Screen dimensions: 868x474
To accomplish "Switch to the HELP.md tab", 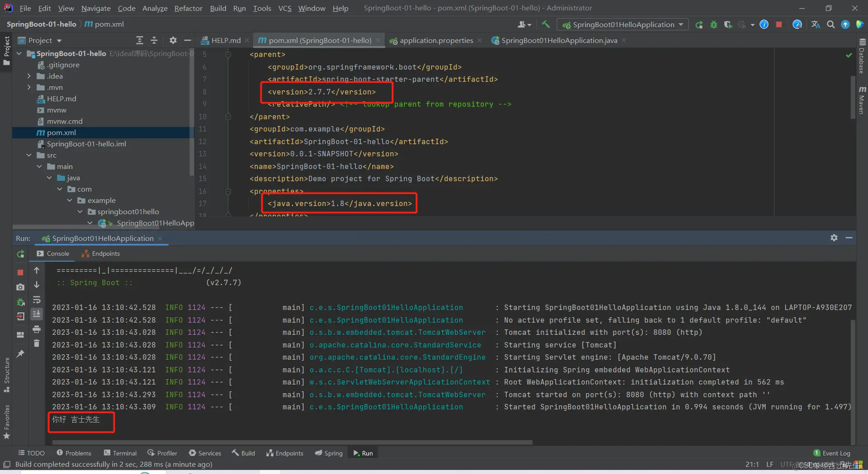I will 225,40.
